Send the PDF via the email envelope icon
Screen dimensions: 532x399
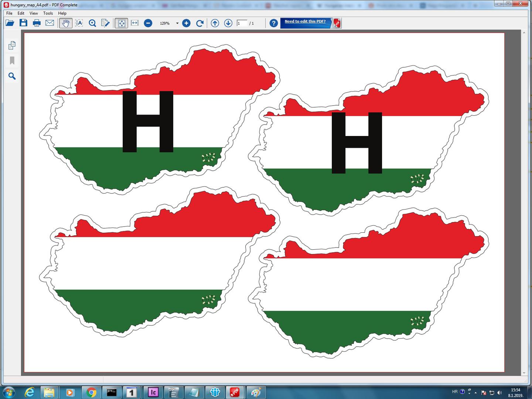tap(50, 23)
